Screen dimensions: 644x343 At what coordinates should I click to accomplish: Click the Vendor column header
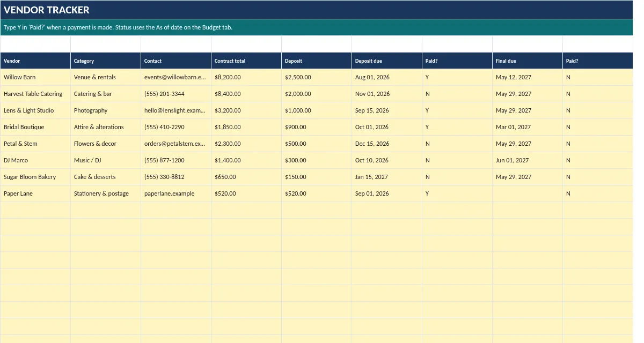(x=35, y=61)
